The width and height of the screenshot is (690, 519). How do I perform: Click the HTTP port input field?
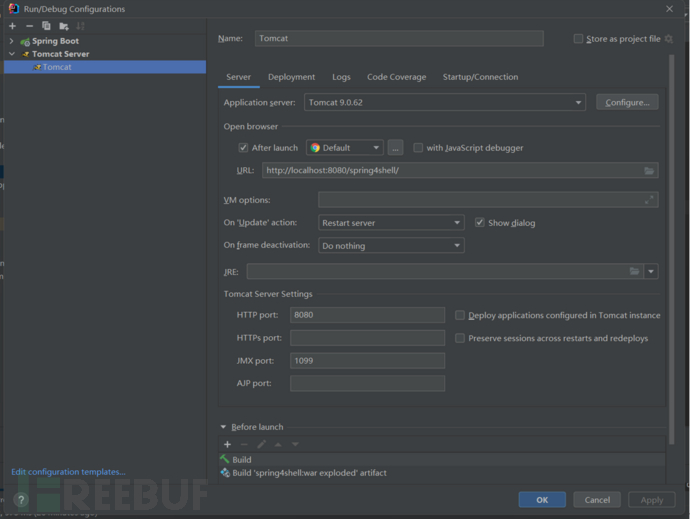[x=367, y=315]
